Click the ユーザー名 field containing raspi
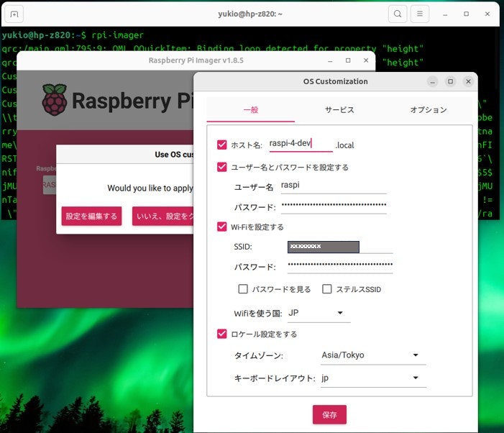The height and width of the screenshot is (433, 504). 334,186
